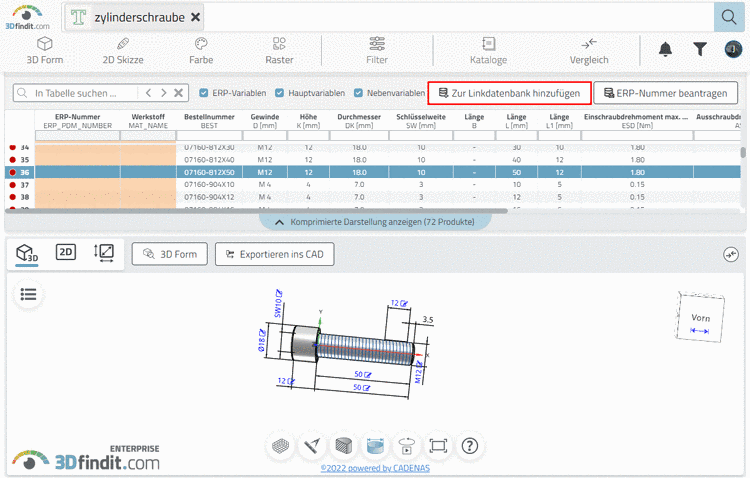Select row 37 with 07160-904X10
The height and width of the screenshot is (478, 750).
(373, 185)
